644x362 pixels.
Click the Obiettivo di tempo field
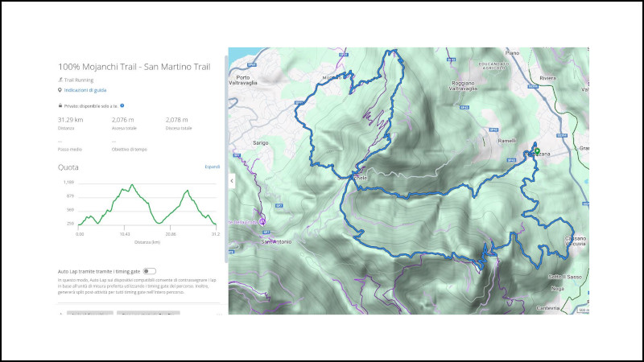129,149
